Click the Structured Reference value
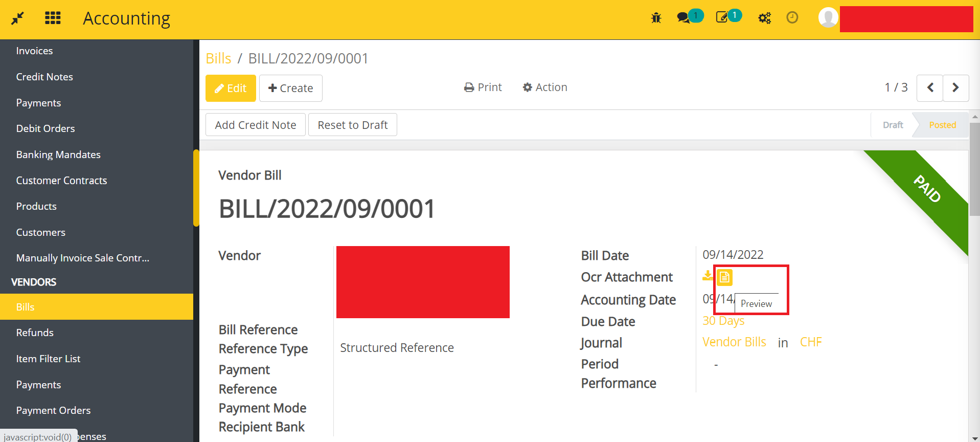Image resolution: width=980 pixels, height=442 pixels. (x=397, y=348)
